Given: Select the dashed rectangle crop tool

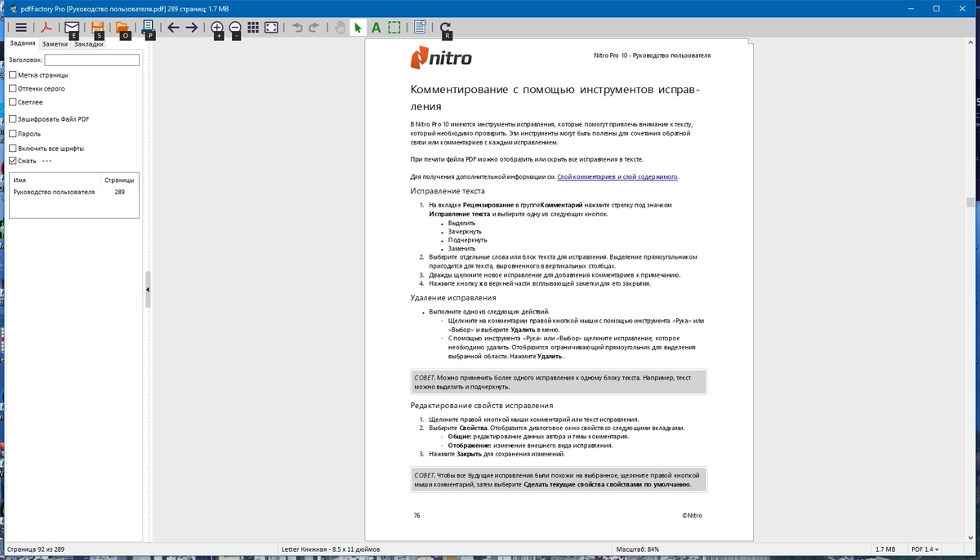Looking at the screenshot, I should [394, 27].
